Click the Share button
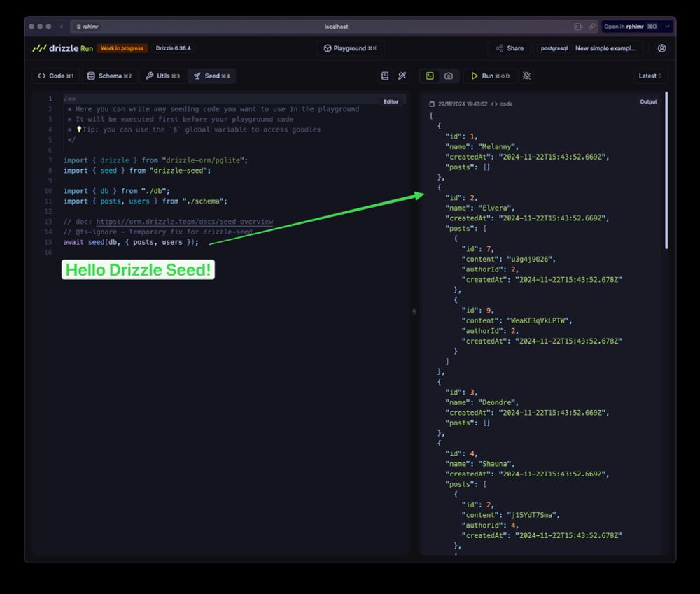700x594 pixels. (510, 48)
